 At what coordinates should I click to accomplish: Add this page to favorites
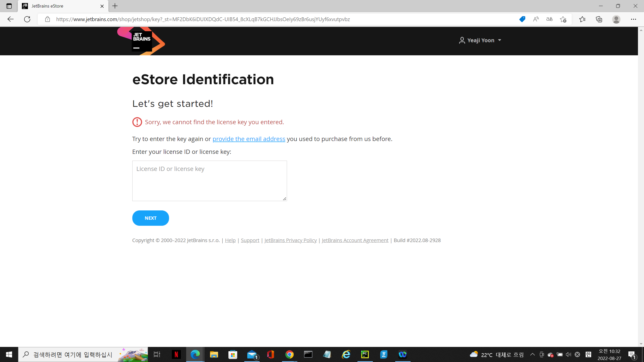[x=563, y=19]
